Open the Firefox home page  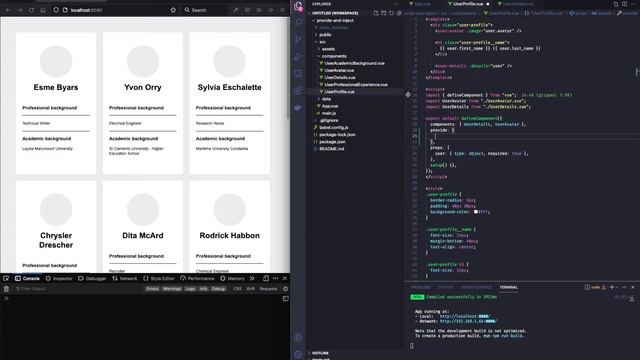pos(43,10)
